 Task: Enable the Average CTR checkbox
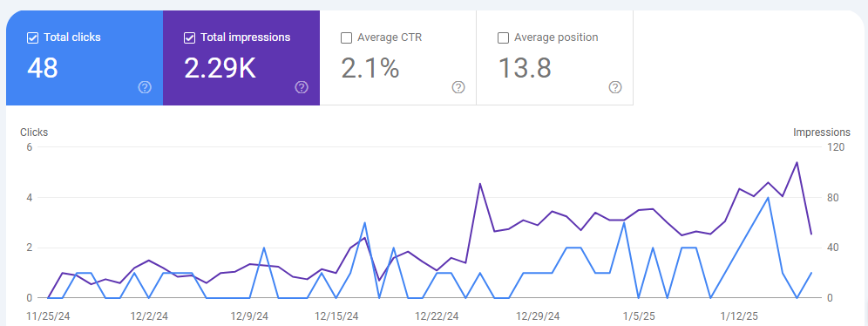tap(347, 37)
